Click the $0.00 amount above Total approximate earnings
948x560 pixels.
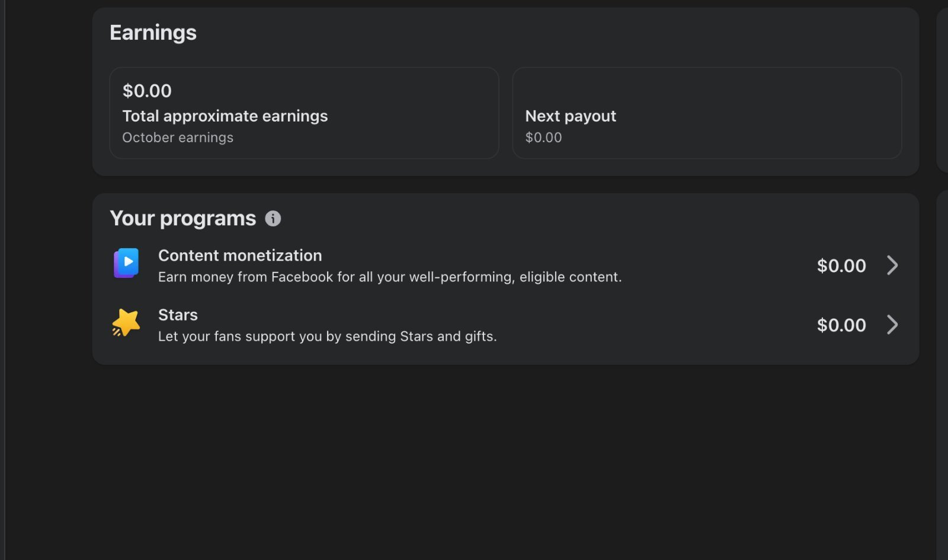[x=147, y=91]
